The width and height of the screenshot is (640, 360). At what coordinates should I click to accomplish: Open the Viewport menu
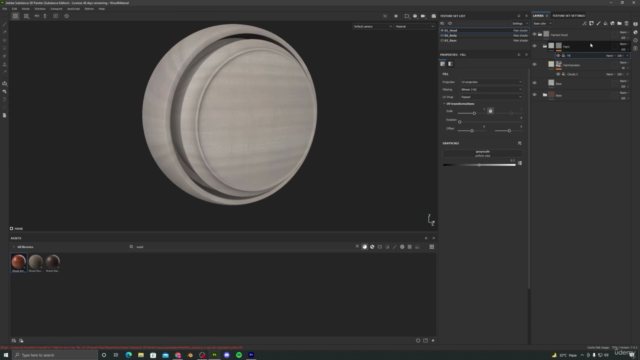point(56,9)
